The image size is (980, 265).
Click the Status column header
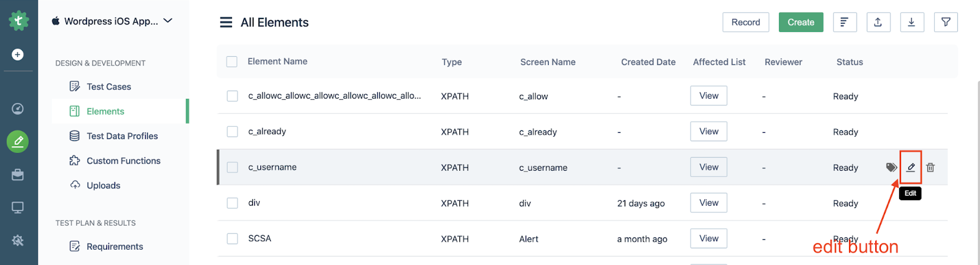[x=850, y=62]
